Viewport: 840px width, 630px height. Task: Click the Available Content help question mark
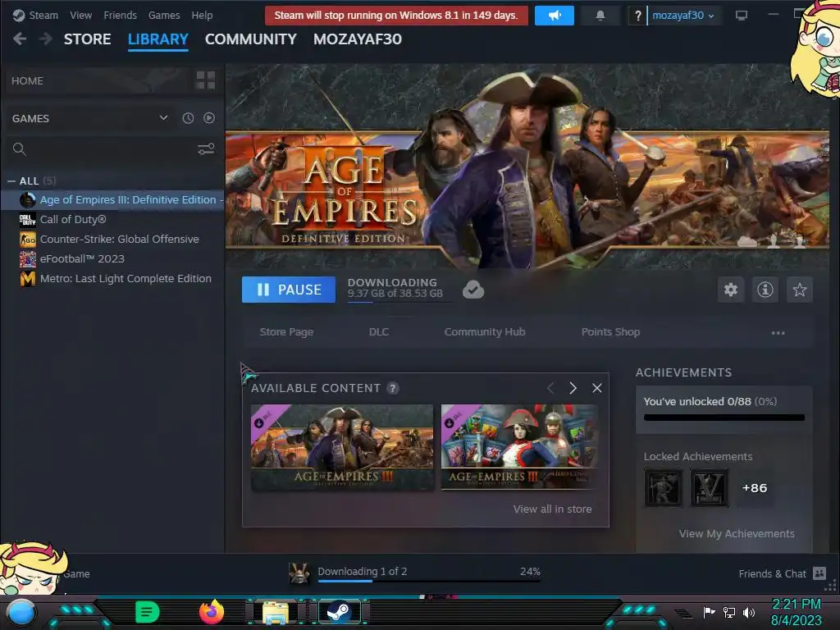point(393,388)
